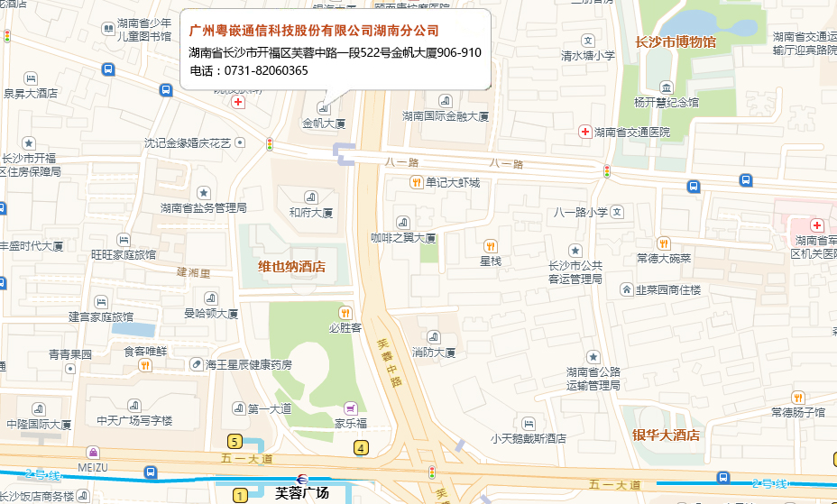Click the 曼哈顿大厦 building icon

[x=211, y=298]
